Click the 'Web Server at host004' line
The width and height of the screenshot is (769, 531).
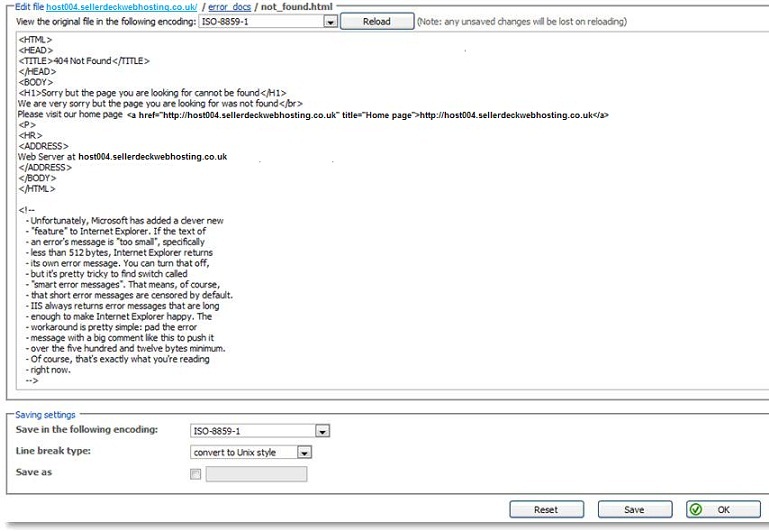(x=122, y=157)
